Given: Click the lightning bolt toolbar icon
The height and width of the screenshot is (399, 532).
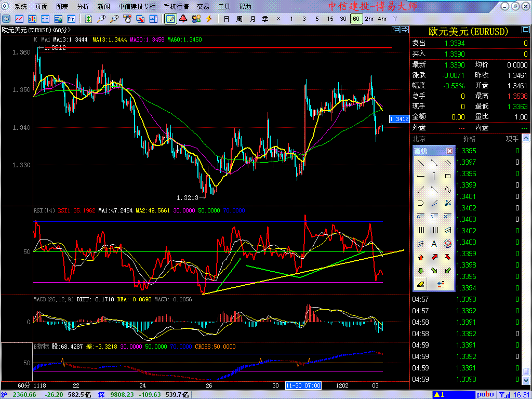Looking at the screenshot, I should pyautogui.click(x=209, y=19).
